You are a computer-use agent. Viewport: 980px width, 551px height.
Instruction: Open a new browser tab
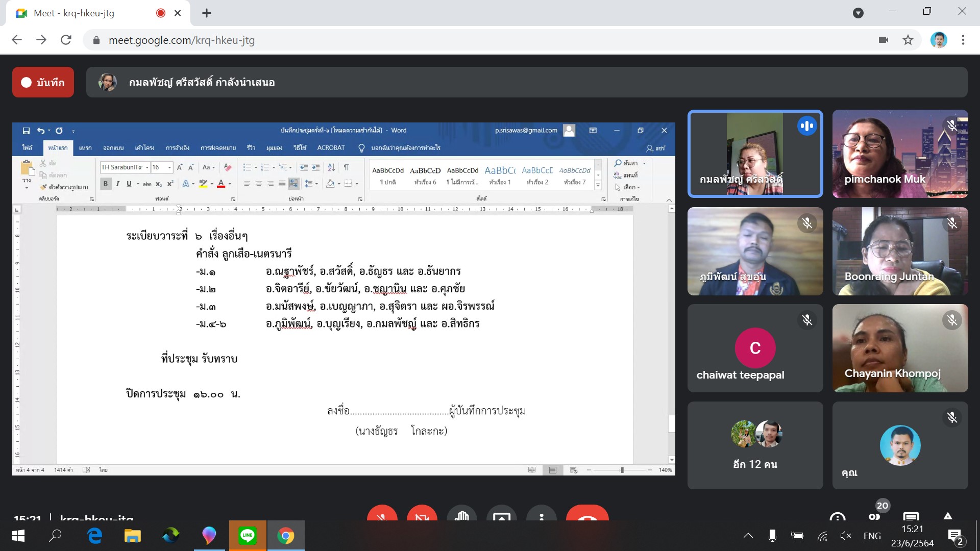tap(207, 13)
